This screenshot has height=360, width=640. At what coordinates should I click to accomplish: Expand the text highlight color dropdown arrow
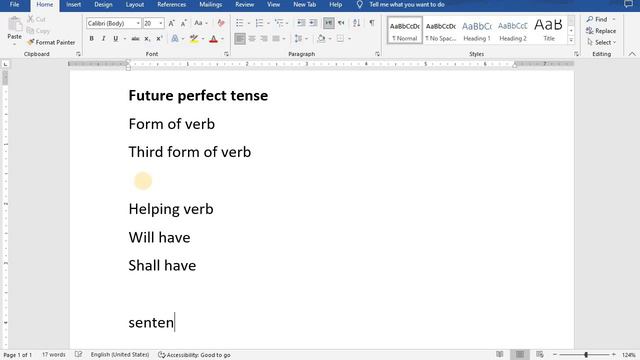pyautogui.click(x=203, y=39)
